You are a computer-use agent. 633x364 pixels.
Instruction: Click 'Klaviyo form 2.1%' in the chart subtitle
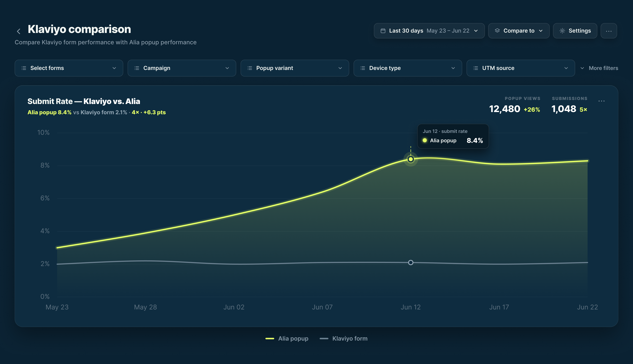[x=104, y=112]
